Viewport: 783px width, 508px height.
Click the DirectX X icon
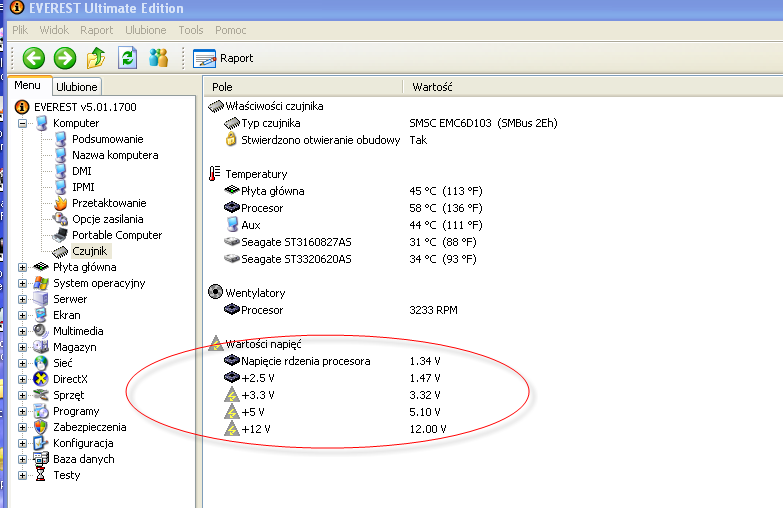point(41,379)
